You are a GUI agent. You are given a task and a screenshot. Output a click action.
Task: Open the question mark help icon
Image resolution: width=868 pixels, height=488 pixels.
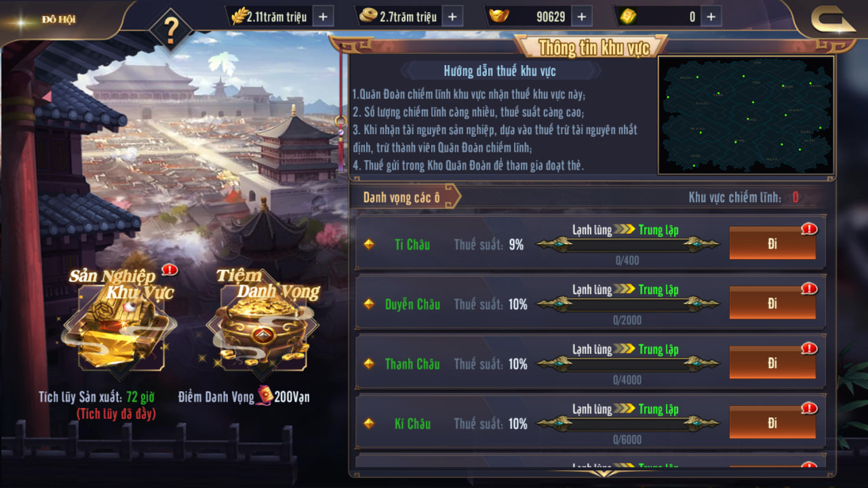click(x=172, y=30)
